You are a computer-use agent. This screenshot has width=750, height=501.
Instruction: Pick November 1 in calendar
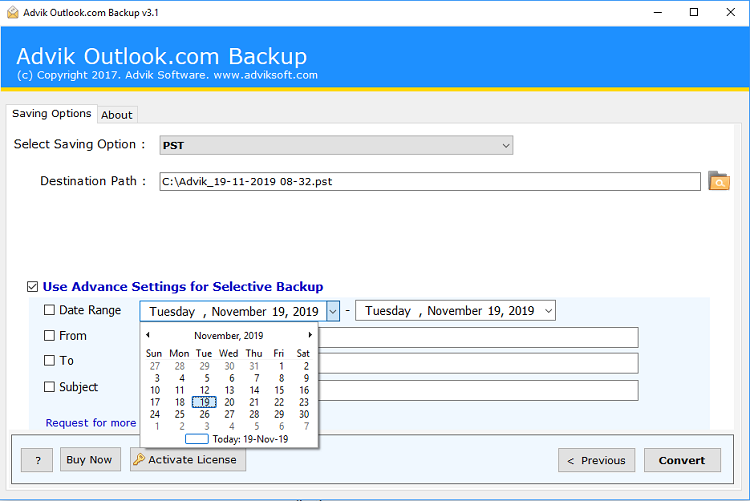[281, 366]
